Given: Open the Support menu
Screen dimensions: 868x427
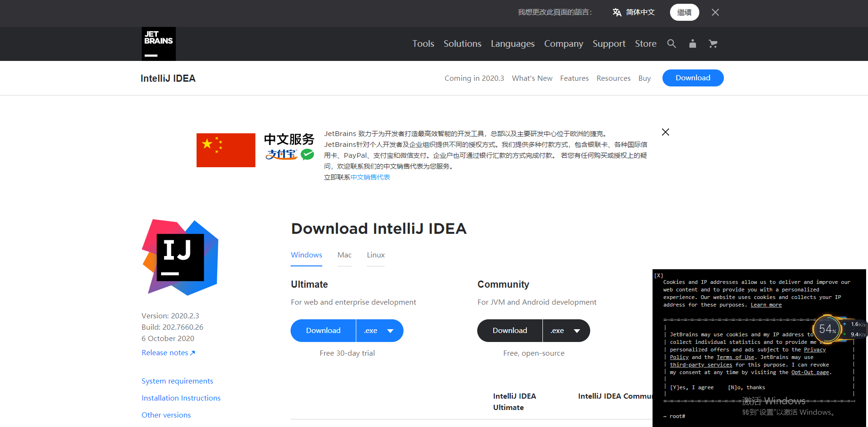Looking at the screenshot, I should click(x=609, y=43).
